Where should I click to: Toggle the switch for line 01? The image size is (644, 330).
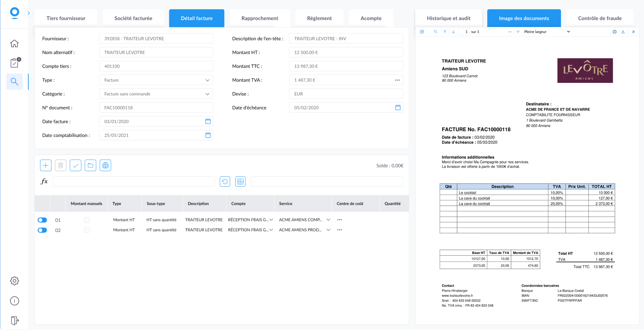[42, 220]
